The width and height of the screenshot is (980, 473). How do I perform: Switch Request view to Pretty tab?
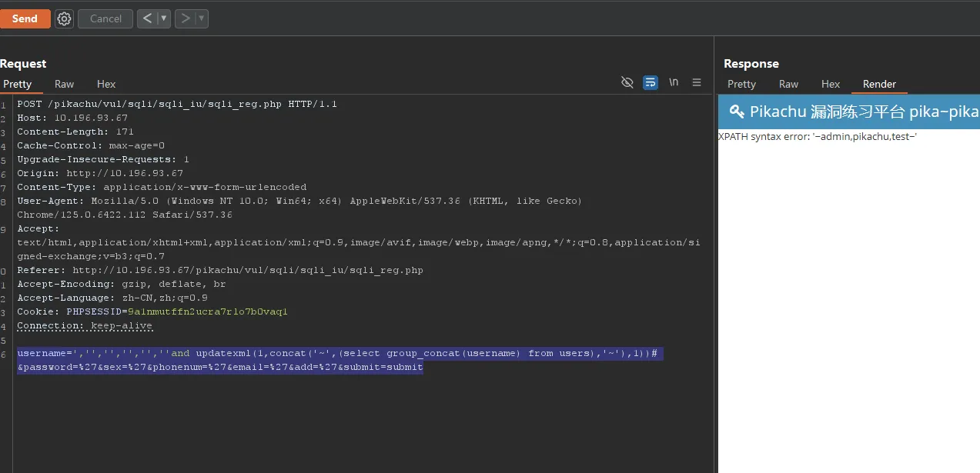(17, 84)
